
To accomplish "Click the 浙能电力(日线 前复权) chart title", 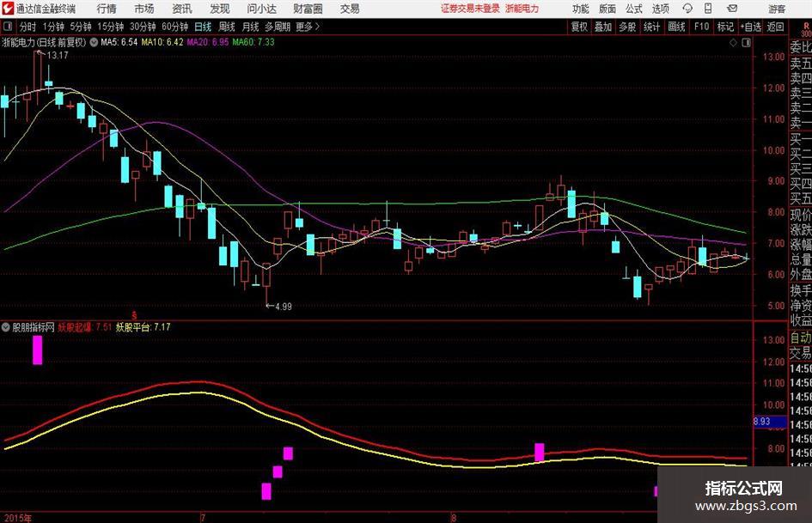I will click(44, 42).
